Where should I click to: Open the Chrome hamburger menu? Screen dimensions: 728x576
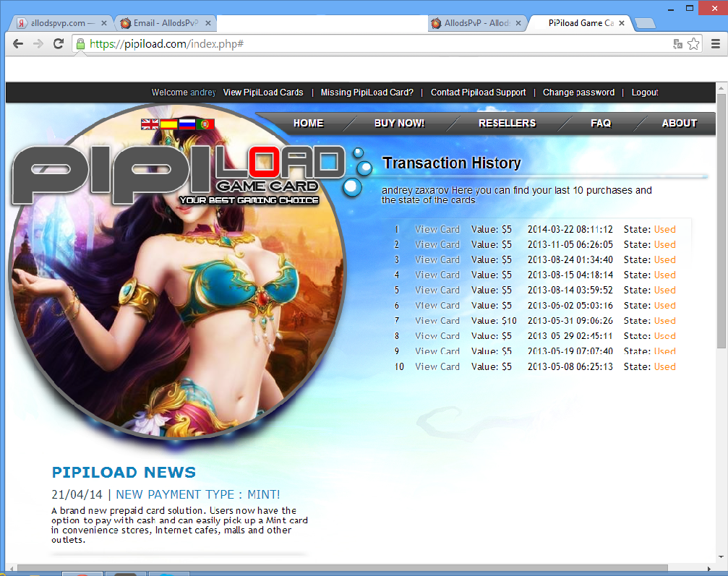(716, 44)
